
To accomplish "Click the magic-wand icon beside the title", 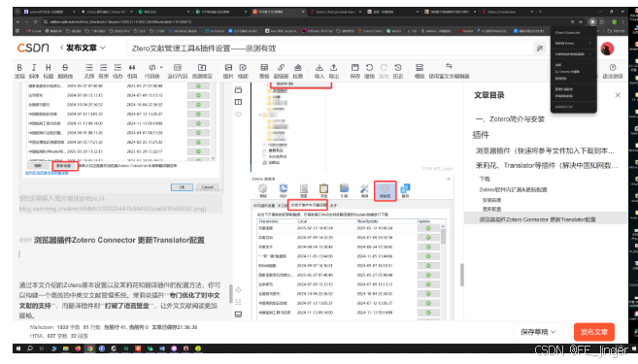I will [x=540, y=49].
